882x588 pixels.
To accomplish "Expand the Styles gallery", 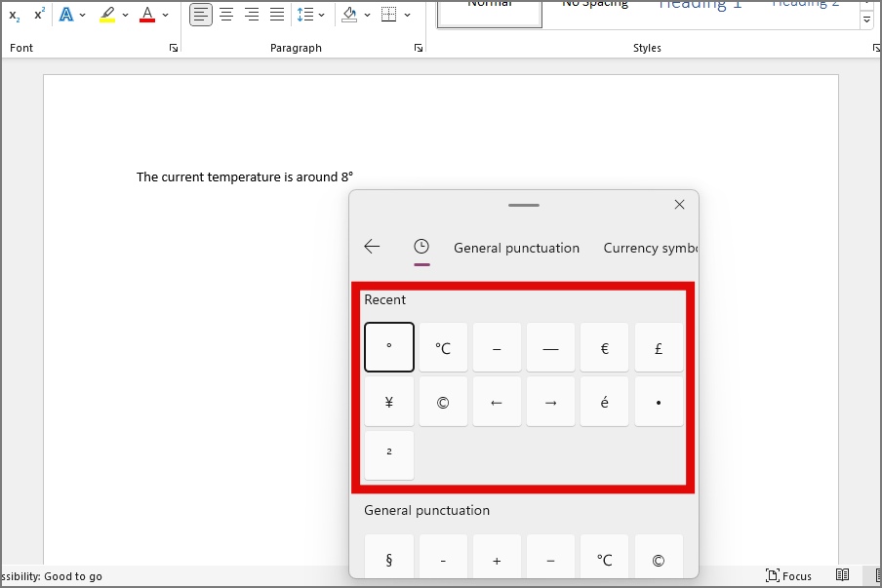I will click(866, 20).
